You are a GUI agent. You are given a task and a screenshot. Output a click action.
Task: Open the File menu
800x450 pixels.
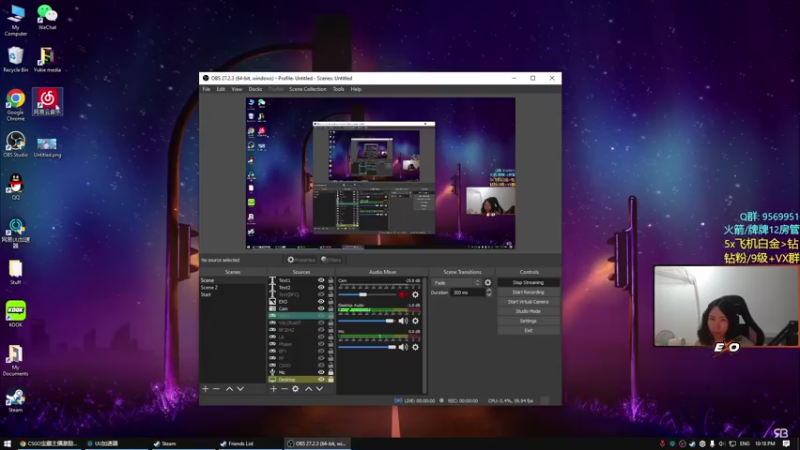[206, 89]
